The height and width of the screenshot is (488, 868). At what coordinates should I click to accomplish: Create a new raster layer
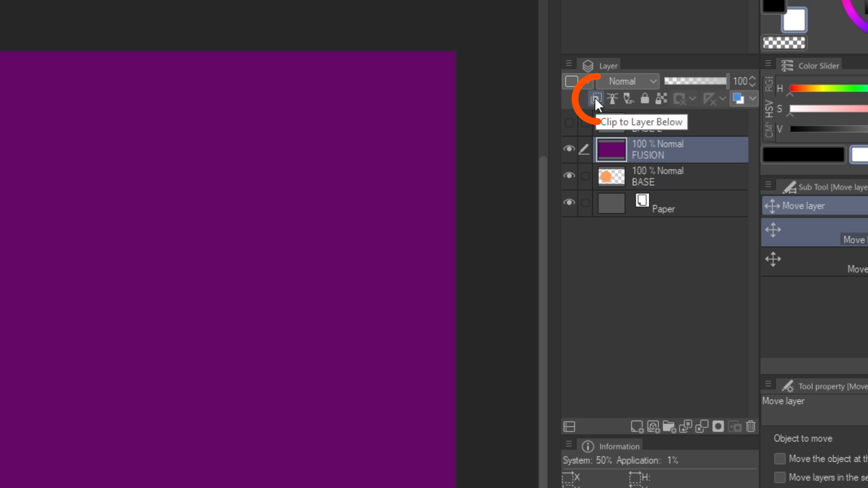tap(637, 427)
